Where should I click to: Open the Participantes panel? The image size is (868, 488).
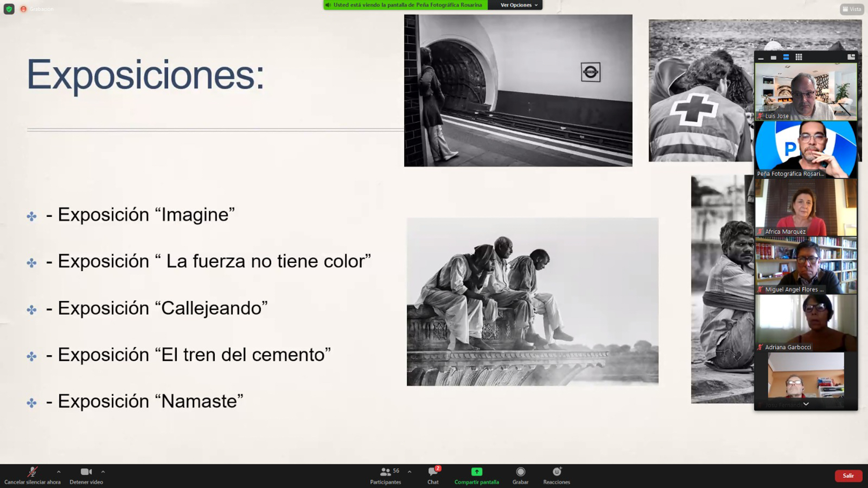[x=385, y=475]
